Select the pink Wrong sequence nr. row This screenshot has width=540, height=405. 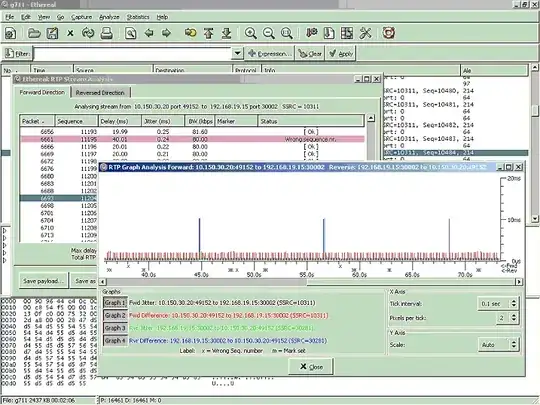pyautogui.click(x=192, y=139)
